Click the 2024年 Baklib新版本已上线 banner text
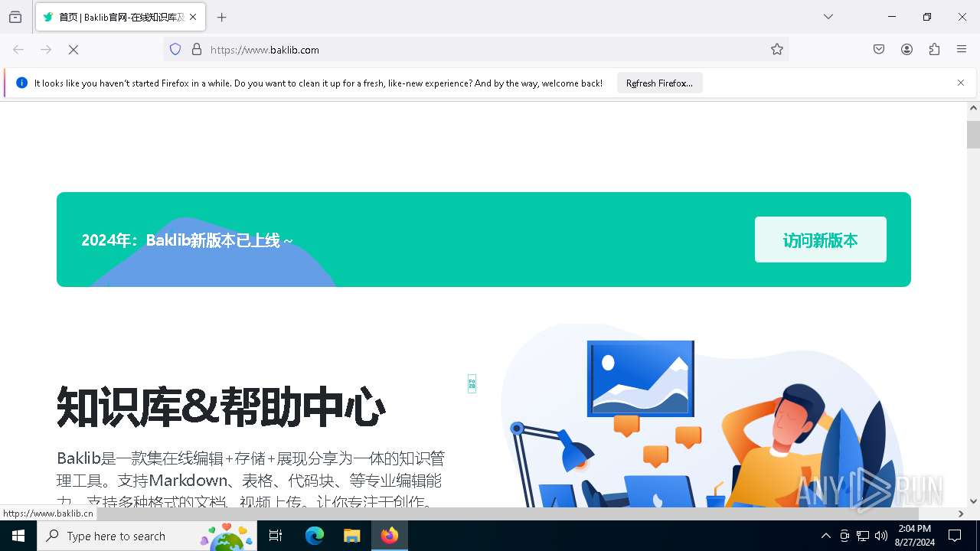This screenshot has height=551, width=980. point(188,240)
